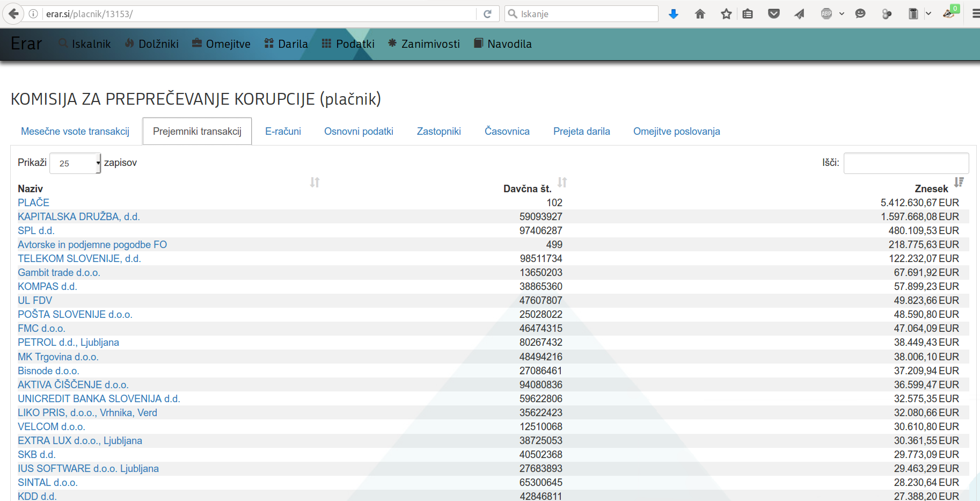Open Darila in the navigation bar
The height and width of the screenshot is (501, 980).
pyautogui.click(x=286, y=44)
